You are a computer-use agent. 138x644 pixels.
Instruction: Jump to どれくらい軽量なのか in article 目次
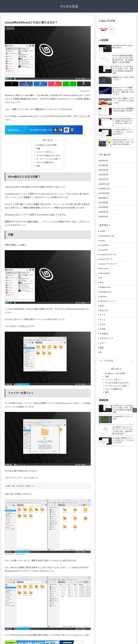click(x=45, y=163)
